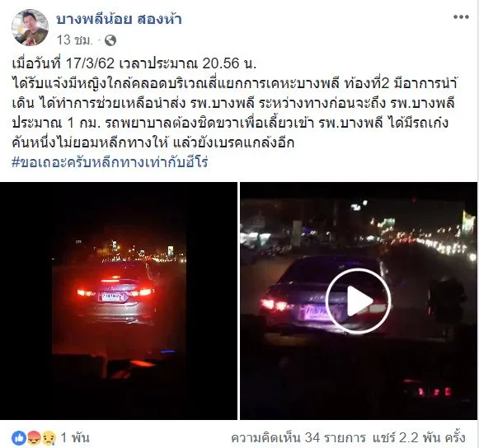Click the globe public privacy icon
Viewport: 479px width, 448px height.
click(x=110, y=40)
